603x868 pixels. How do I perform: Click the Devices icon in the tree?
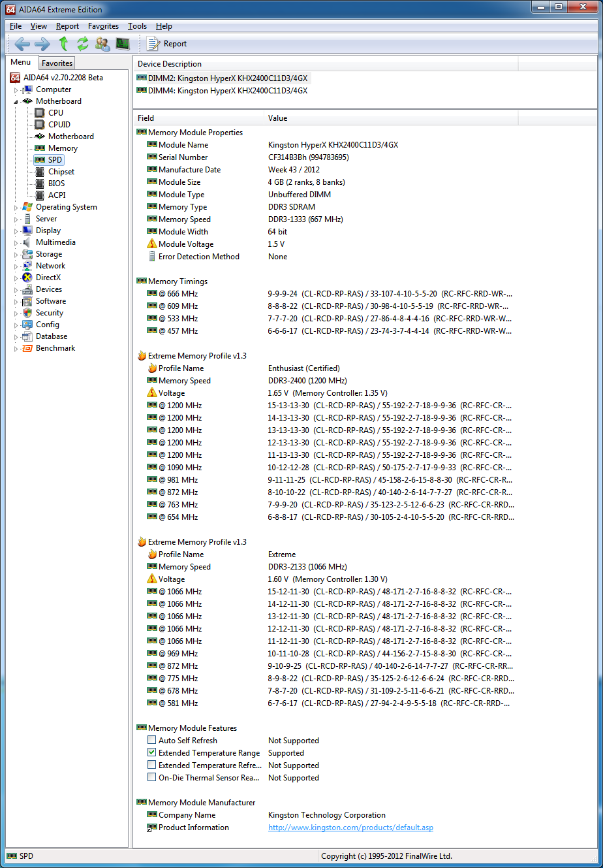[27, 289]
